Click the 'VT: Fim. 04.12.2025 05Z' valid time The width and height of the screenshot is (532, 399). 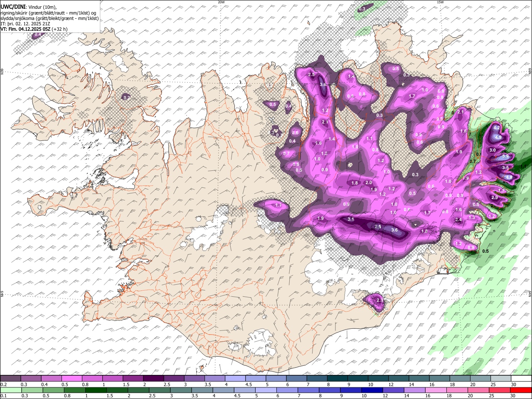[x=26, y=29]
